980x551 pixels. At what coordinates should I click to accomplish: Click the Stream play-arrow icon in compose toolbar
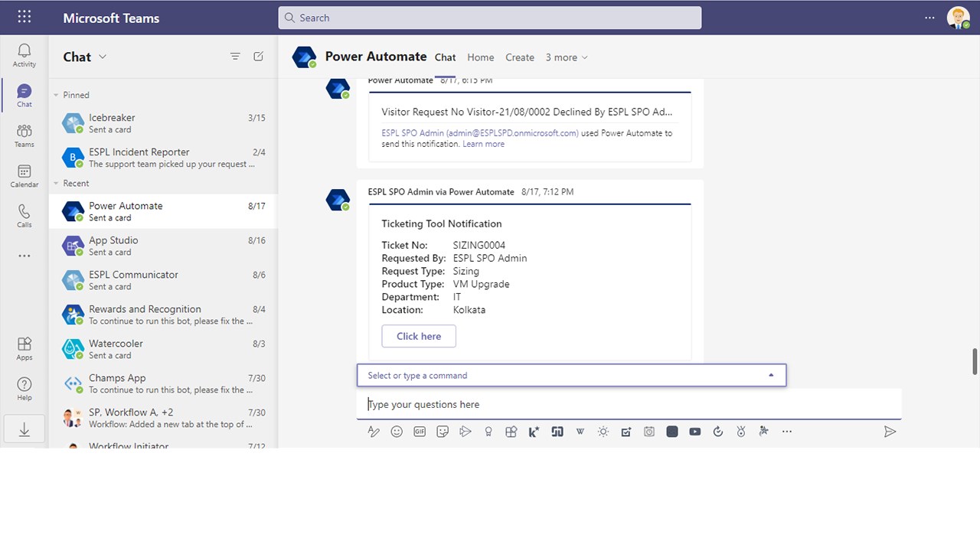pyautogui.click(x=465, y=432)
